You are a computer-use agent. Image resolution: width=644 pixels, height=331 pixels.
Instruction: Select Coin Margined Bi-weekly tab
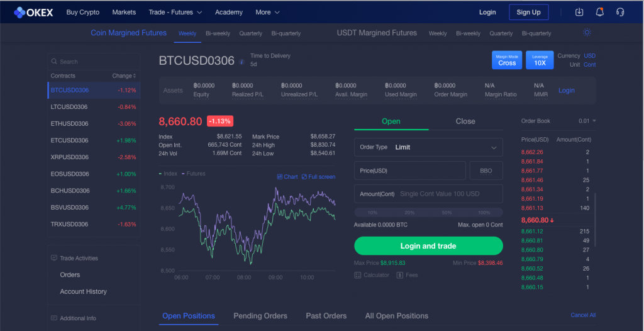(x=218, y=33)
